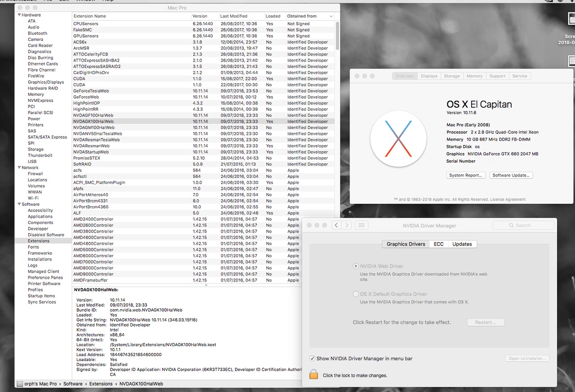
Task: Select the AirPortBrcm4360 extension row
Action: tap(203, 207)
